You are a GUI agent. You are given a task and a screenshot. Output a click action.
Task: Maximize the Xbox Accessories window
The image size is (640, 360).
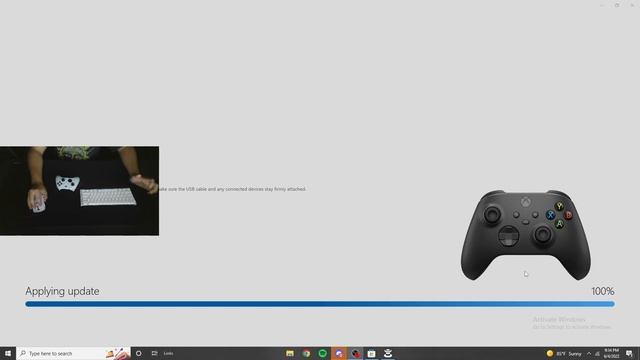point(617,5)
